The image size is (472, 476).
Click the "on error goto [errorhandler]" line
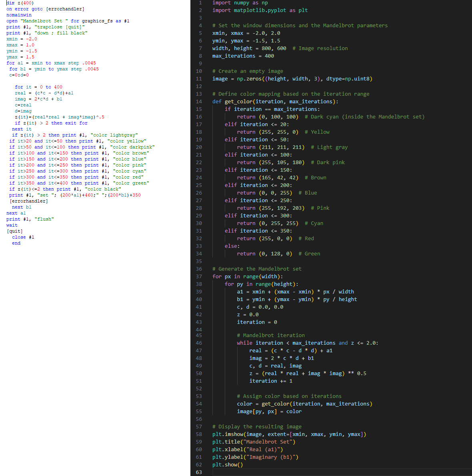[x=45, y=9]
